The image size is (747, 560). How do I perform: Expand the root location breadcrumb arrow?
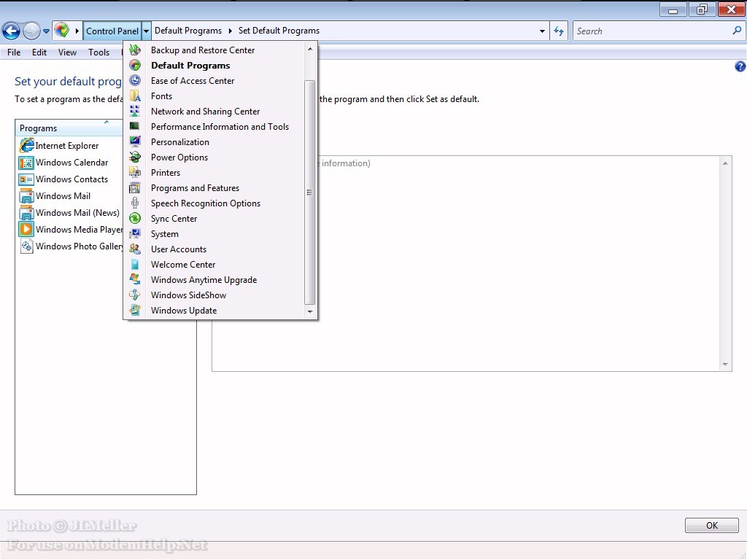point(77,31)
